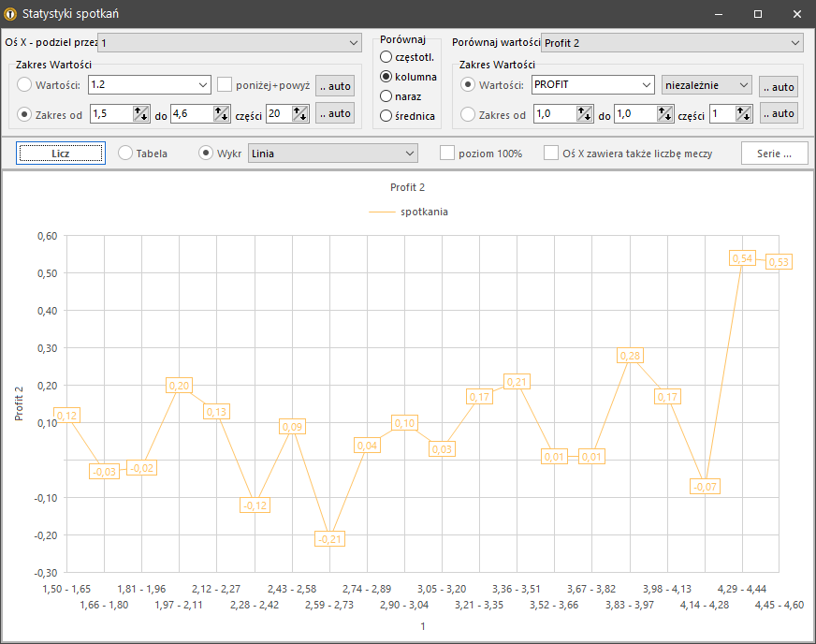Open the 'Oś X - podziel przez' dropdown

[x=229, y=42]
